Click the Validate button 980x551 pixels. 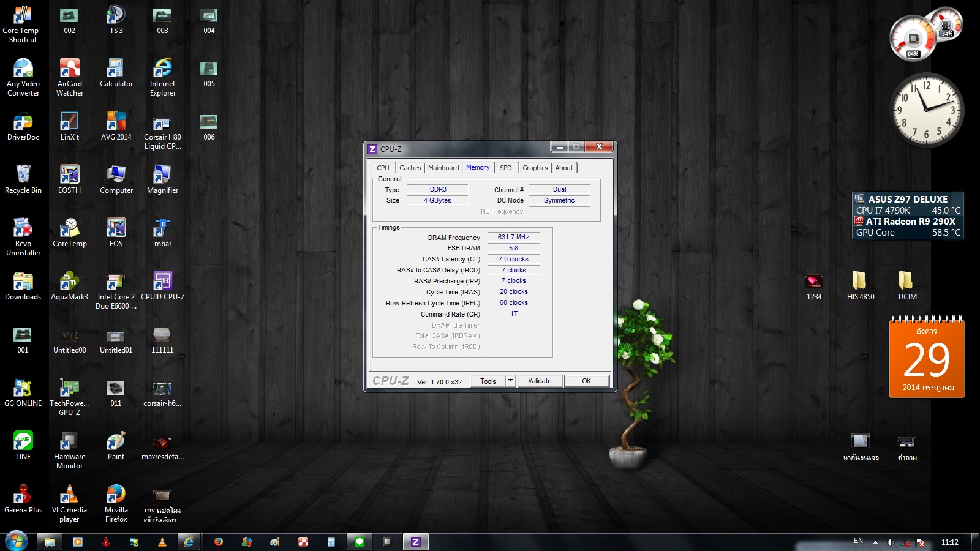[x=540, y=381]
